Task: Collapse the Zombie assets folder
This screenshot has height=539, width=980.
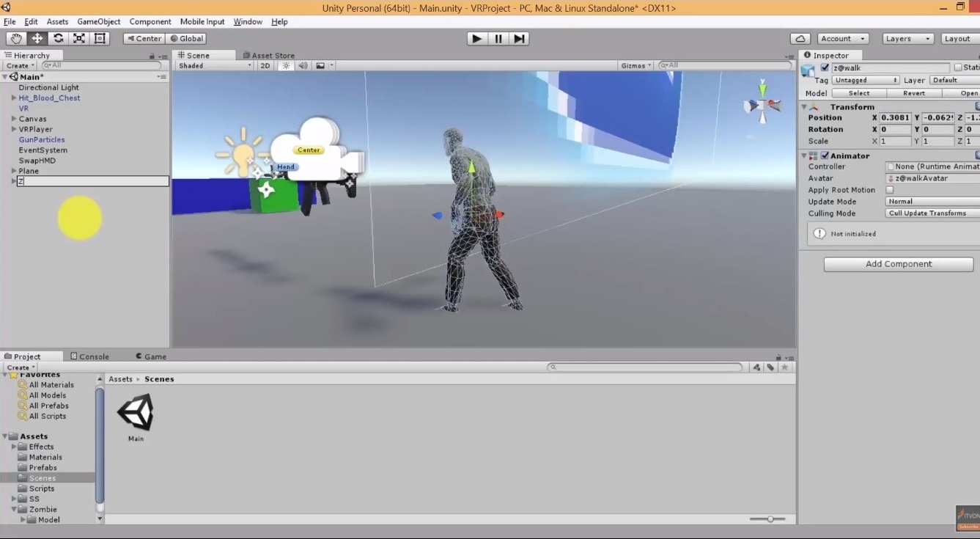Action: pos(14,509)
